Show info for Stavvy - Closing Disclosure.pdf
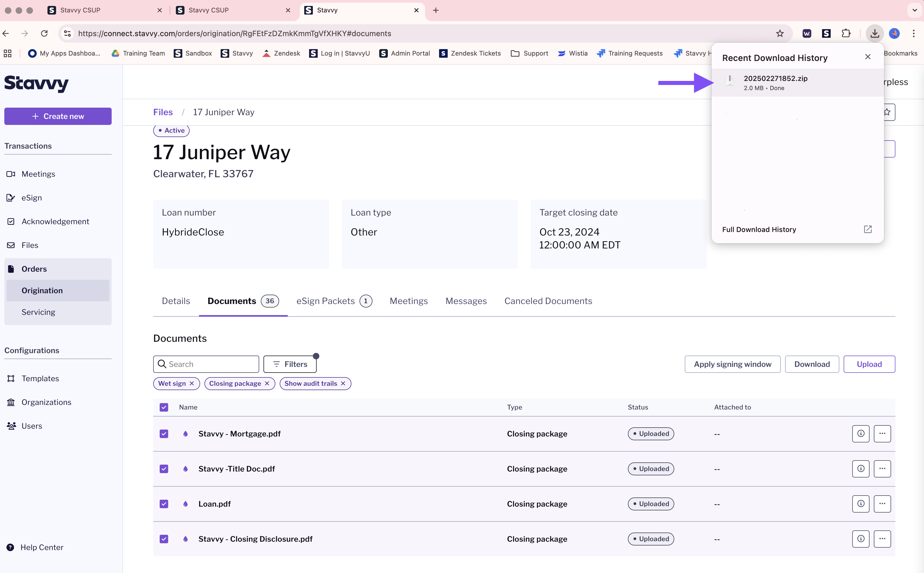This screenshot has width=924, height=573. [x=861, y=539]
